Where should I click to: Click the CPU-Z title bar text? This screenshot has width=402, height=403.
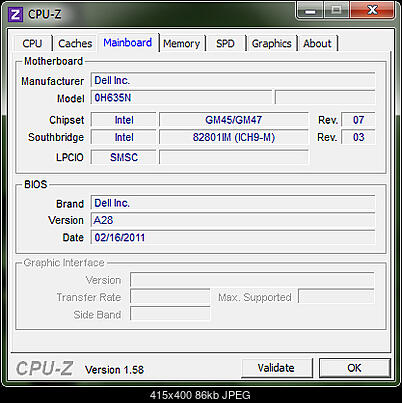45,14
